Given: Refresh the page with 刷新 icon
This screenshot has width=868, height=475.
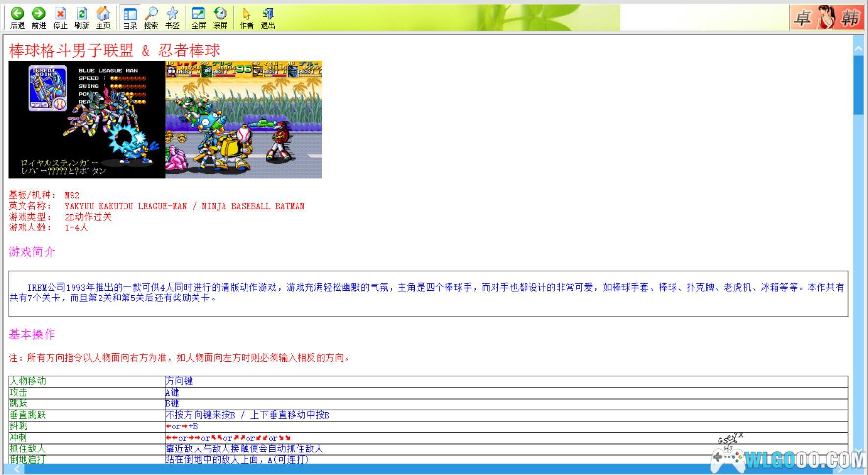Looking at the screenshot, I should pyautogui.click(x=82, y=18).
